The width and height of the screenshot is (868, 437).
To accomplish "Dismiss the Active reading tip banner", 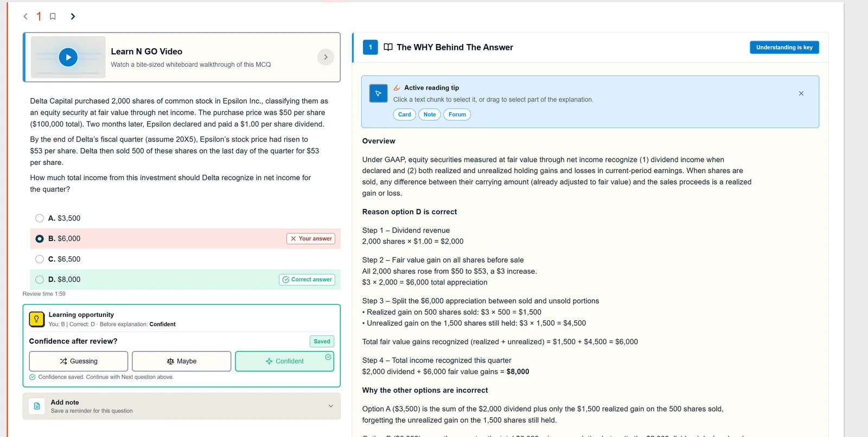I will click(x=801, y=93).
